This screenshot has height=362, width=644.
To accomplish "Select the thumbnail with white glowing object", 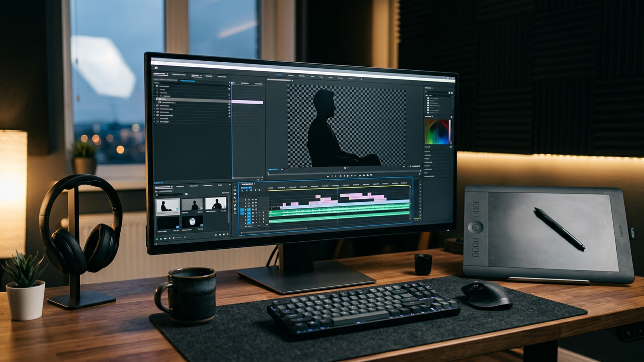I will (193, 222).
